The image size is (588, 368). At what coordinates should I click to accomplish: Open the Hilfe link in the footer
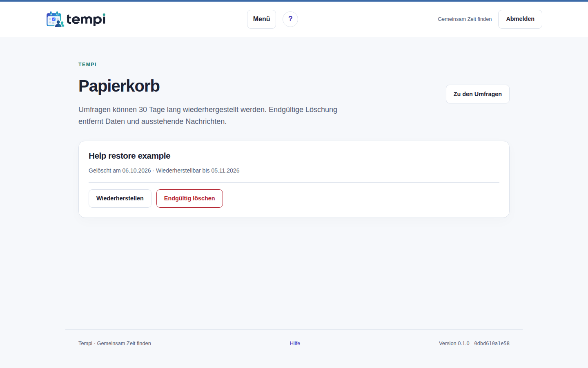click(x=295, y=343)
